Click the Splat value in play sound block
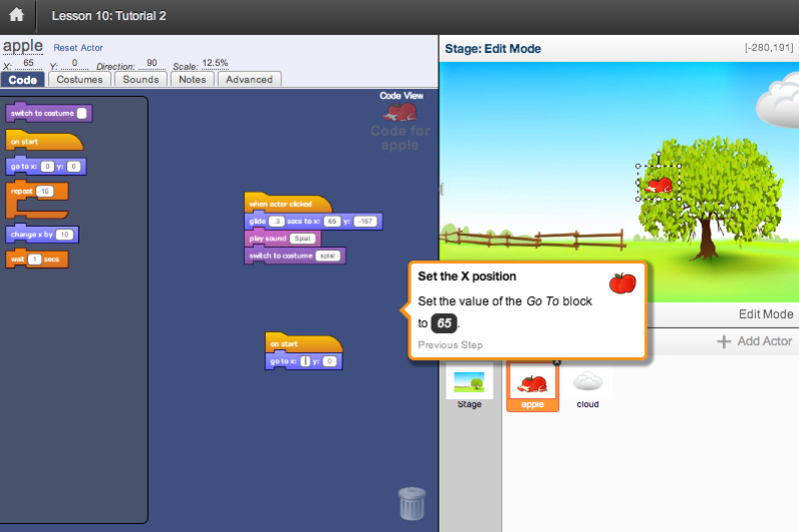 (x=303, y=239)
